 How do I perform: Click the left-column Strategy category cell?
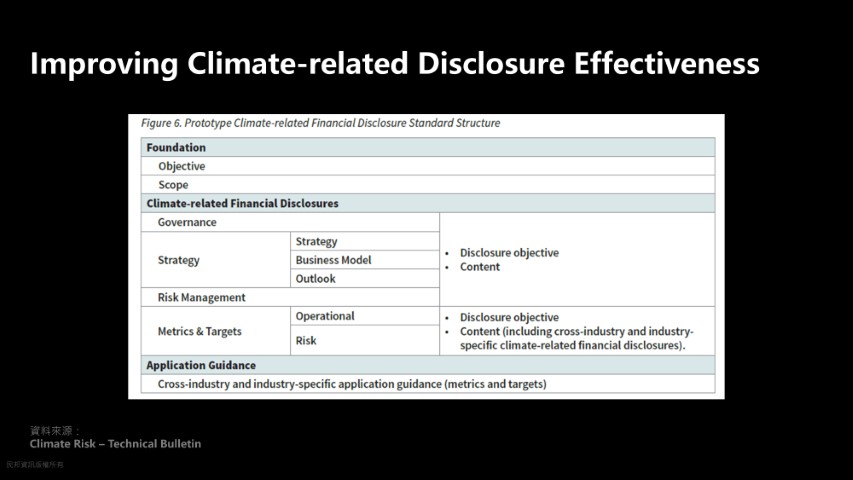[179, 260]
